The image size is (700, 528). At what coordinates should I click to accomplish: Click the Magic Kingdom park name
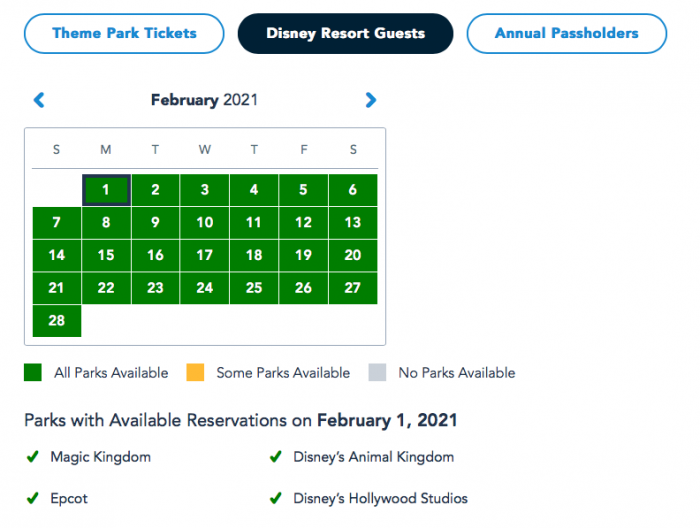click(101, 457)
